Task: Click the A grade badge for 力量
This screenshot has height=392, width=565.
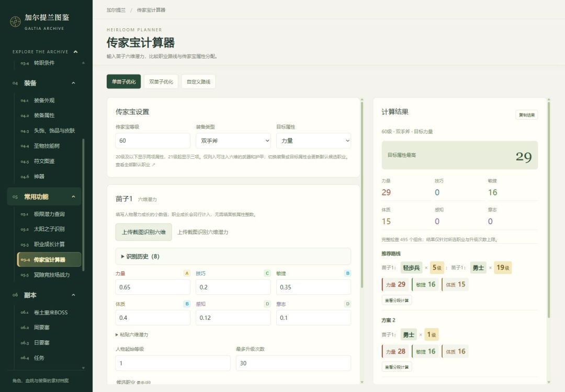Action: 187,273
